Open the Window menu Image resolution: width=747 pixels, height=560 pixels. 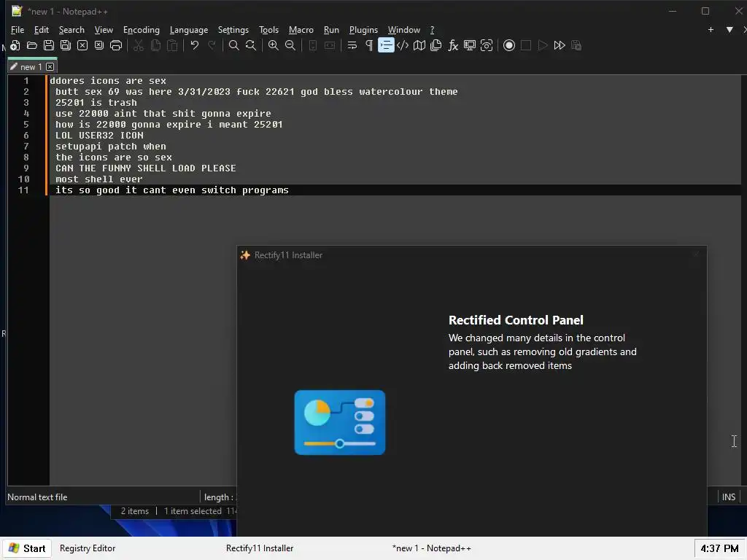(x=404, y=30)
